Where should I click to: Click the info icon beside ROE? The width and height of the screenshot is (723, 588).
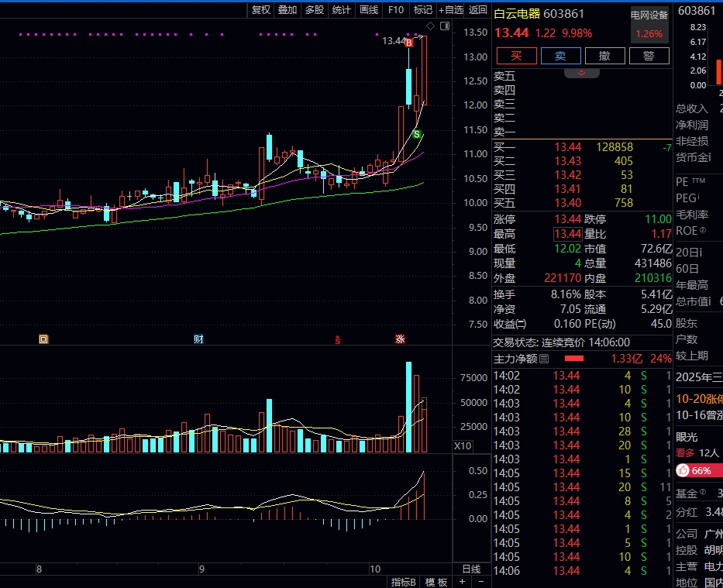tap(703, 230)
